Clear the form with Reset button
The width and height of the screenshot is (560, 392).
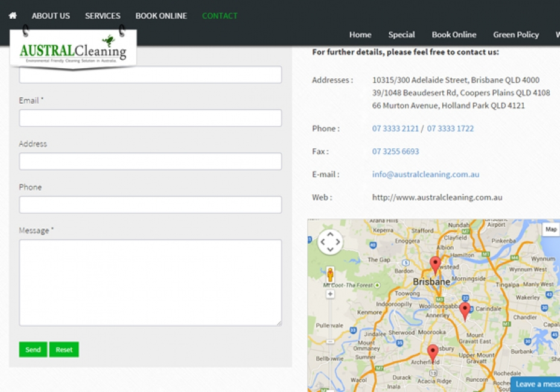click(x=64, y=350)
